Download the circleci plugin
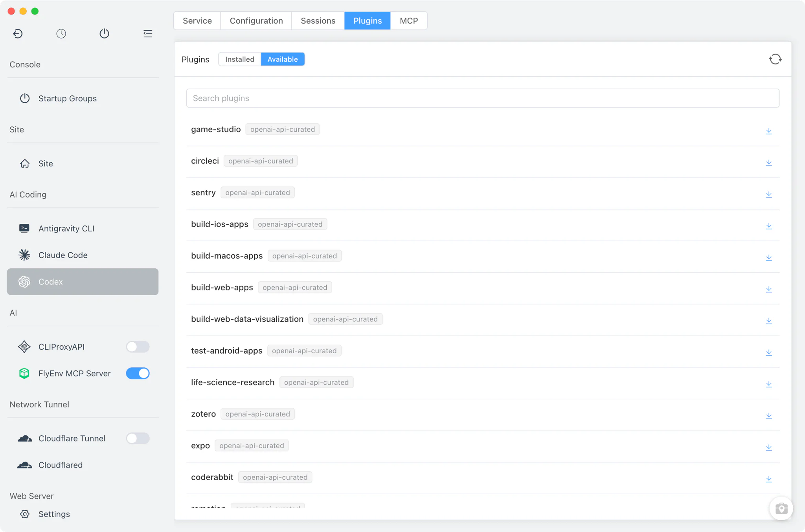This screenshot has height=532, width=805. pyautogui.click(x=769, y=163)
